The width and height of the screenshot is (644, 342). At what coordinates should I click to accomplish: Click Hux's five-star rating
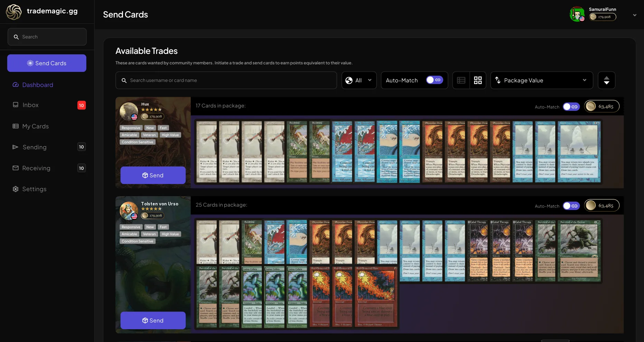tap(151, 110)
